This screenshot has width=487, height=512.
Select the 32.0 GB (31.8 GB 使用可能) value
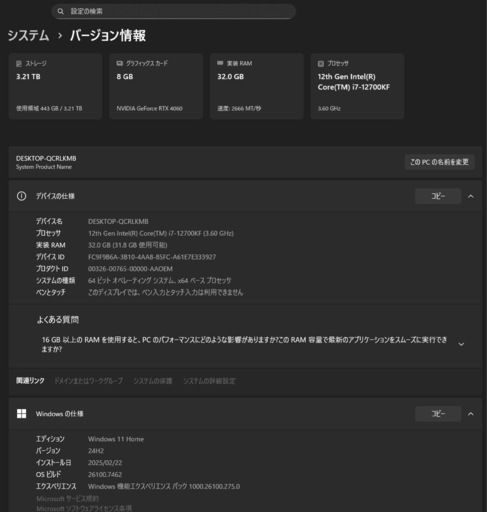coord(128,245)
